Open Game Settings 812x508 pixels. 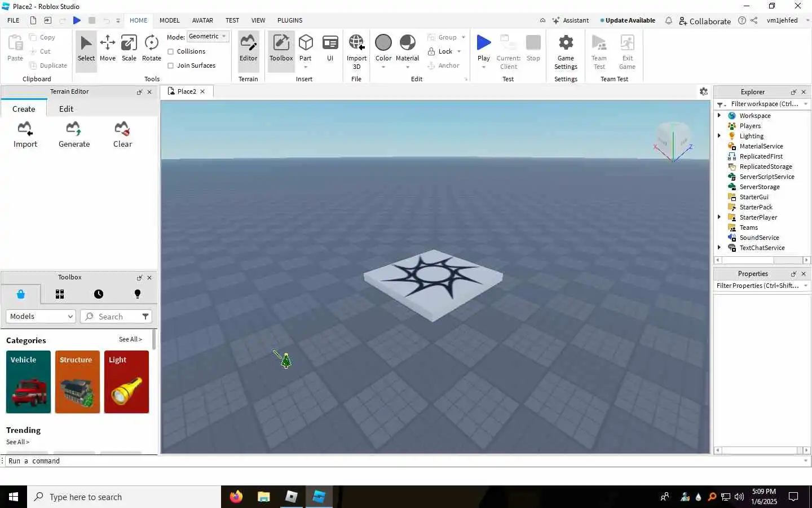tap(566, 51)
